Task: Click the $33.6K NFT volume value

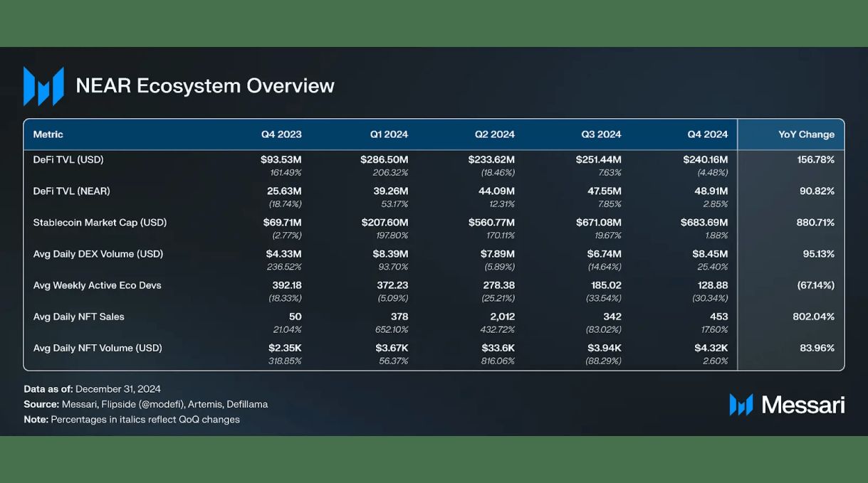Action: point(497,348)
